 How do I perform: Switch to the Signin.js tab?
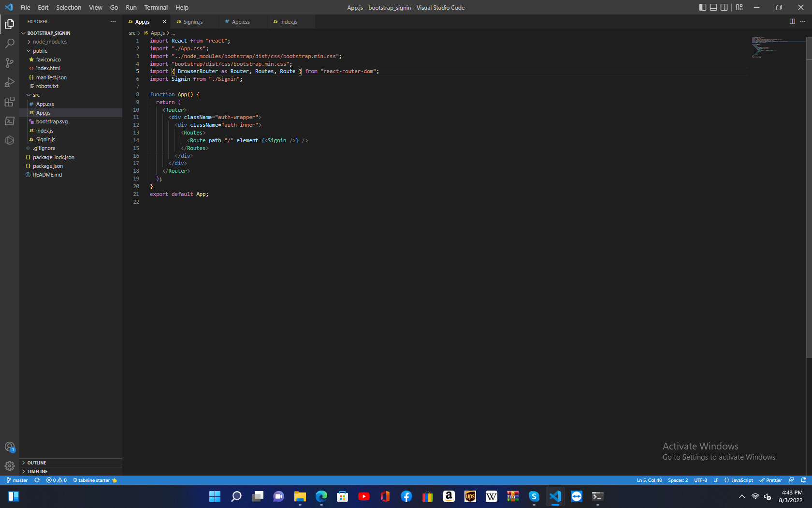(x=192, y=21)
